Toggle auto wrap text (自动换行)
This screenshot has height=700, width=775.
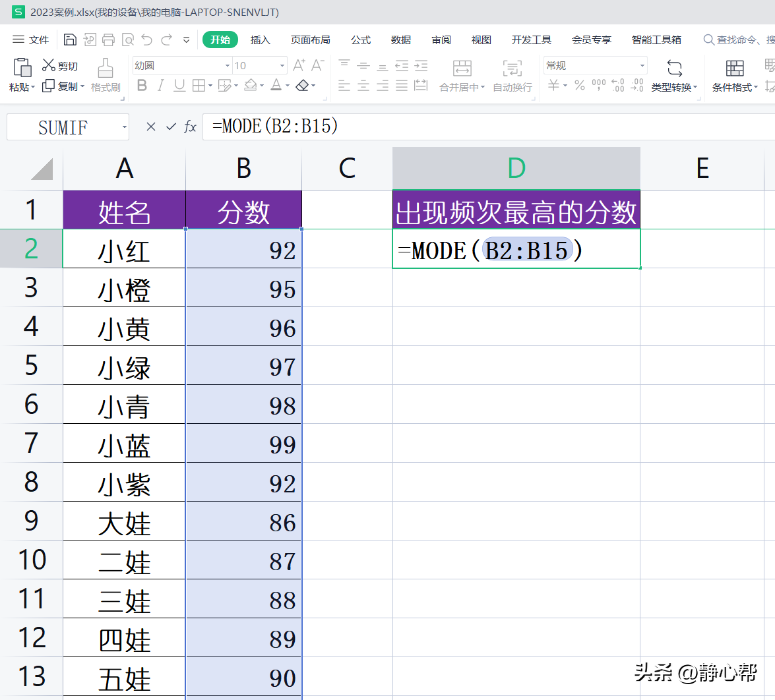512,74
